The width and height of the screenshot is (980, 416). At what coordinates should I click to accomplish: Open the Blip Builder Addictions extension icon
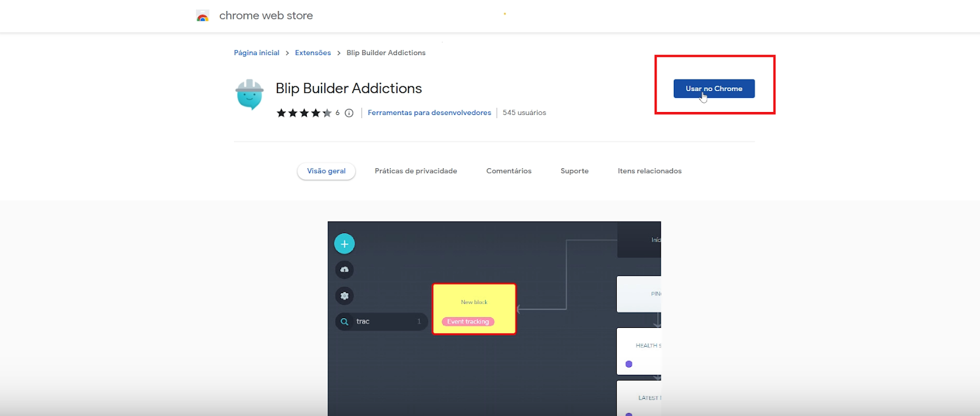(x=249, y=94)
